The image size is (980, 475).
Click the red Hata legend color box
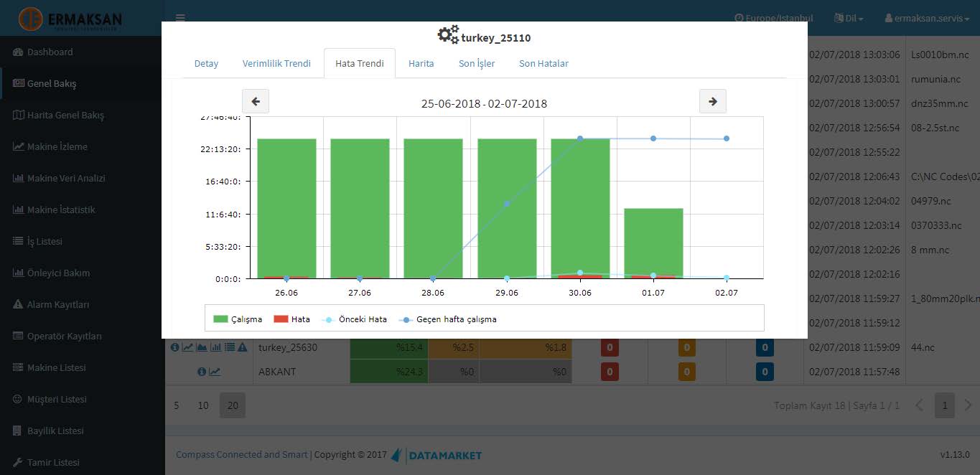pos(281,319)
